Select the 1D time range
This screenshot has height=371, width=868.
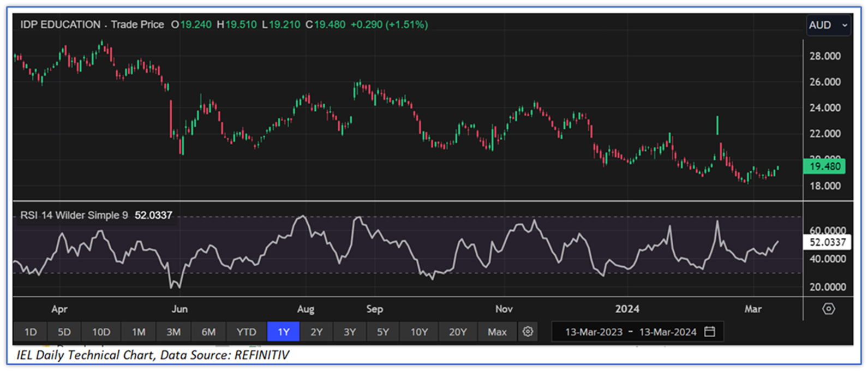point(31,332)
